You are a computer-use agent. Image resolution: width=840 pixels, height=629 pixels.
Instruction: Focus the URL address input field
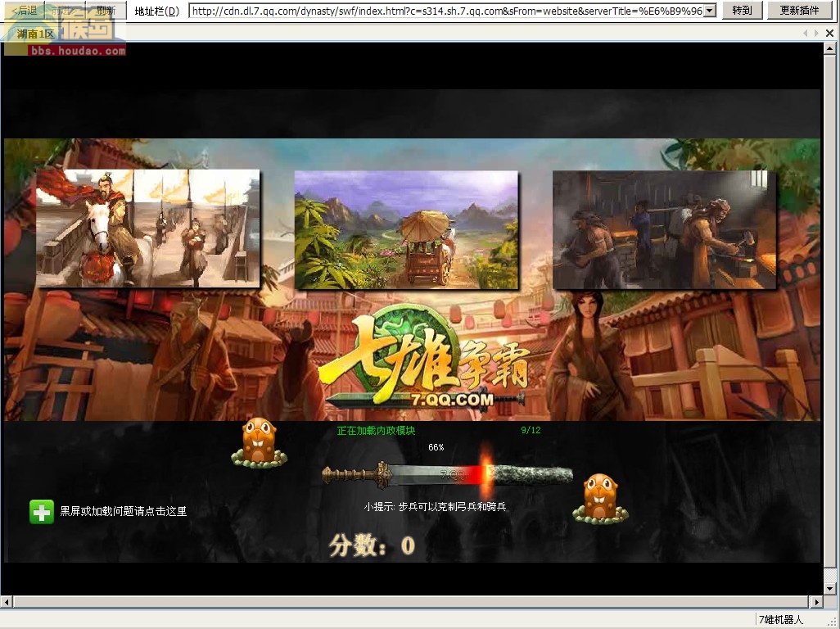(x=446, y=11)
